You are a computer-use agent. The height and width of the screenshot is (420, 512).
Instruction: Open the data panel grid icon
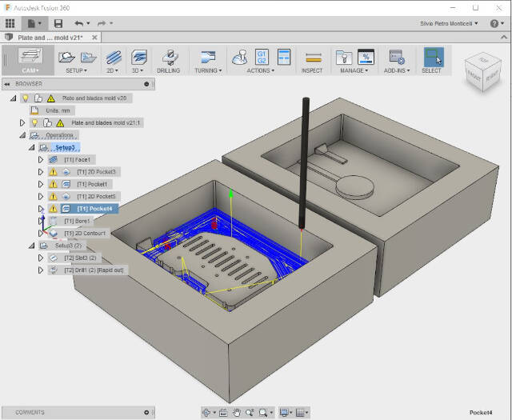10,23
